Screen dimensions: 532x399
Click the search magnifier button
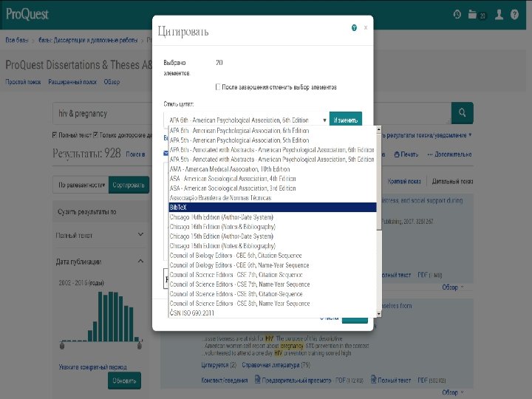click(x=462, y=113)
